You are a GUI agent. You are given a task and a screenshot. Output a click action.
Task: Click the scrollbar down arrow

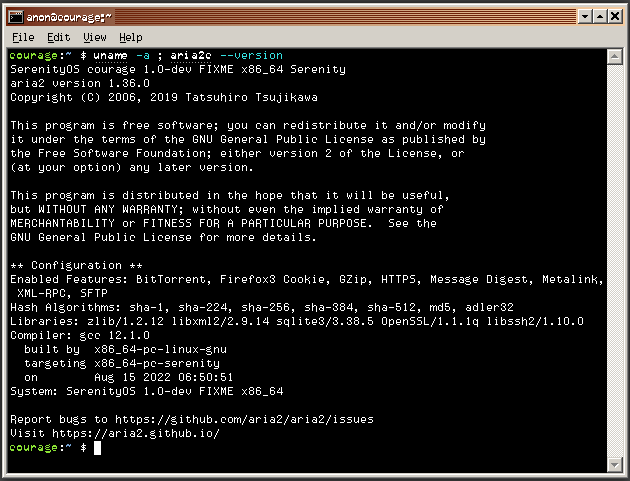(615, 465)
